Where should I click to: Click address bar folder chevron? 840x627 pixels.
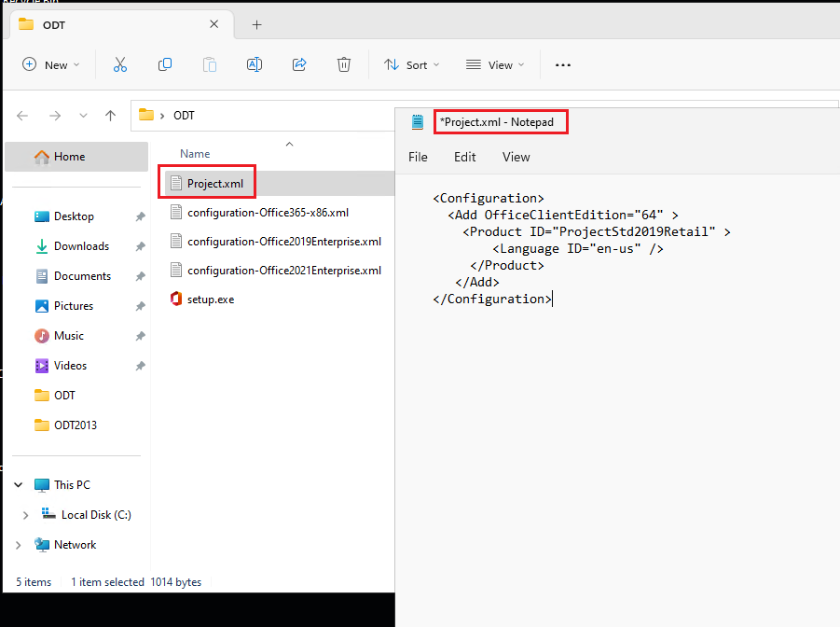162,116
